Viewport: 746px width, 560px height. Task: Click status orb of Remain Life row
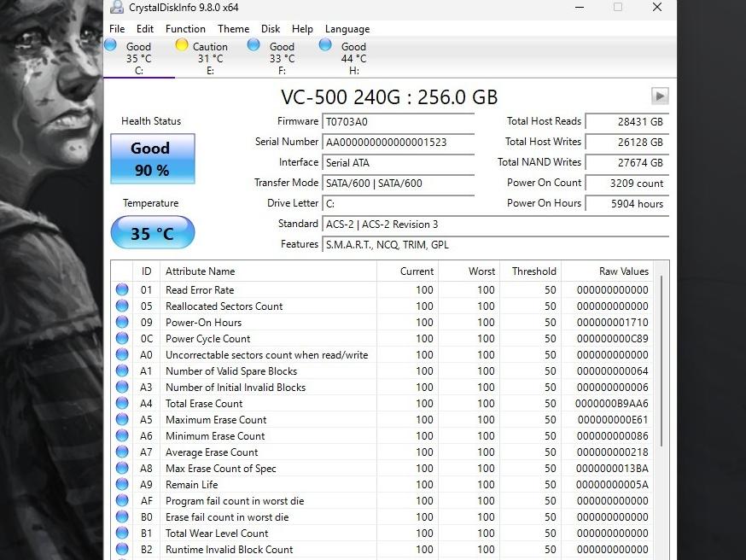tap(122, 485)
